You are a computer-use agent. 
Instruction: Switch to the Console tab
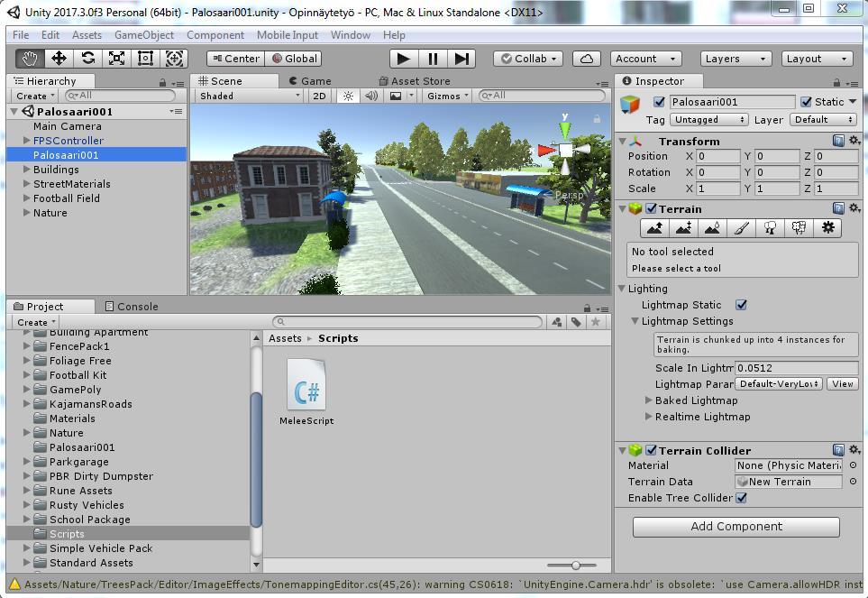point(132,306)
